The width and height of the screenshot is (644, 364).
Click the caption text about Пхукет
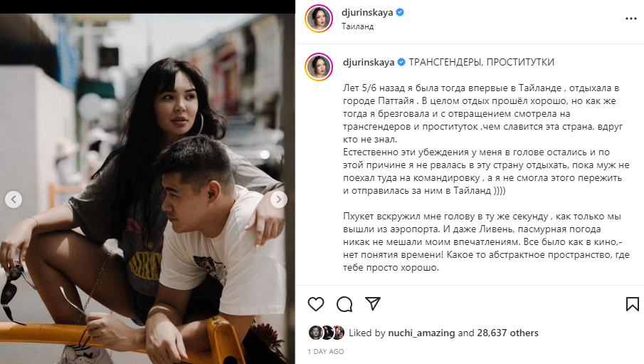(486, 242)
